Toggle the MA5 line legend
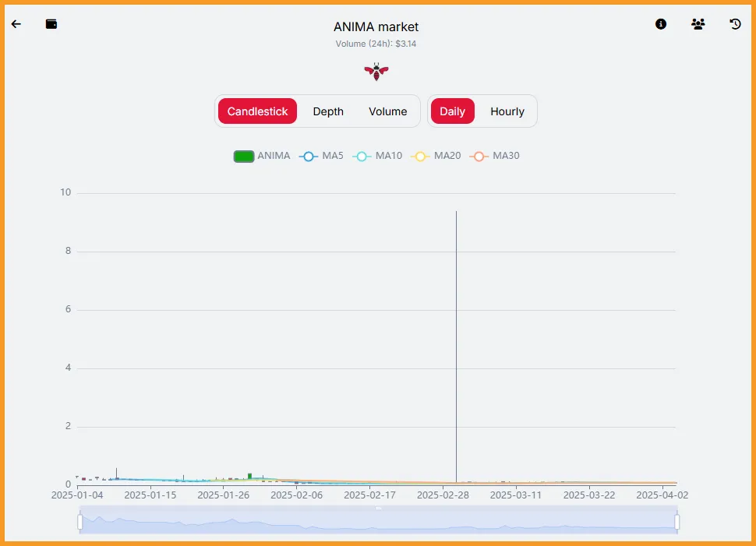 point(321,156)
